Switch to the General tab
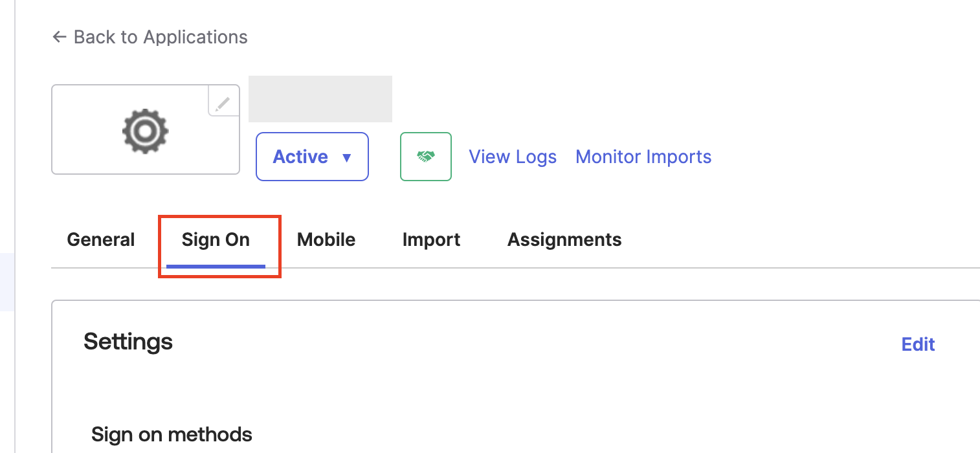 [x=101, y=239]
